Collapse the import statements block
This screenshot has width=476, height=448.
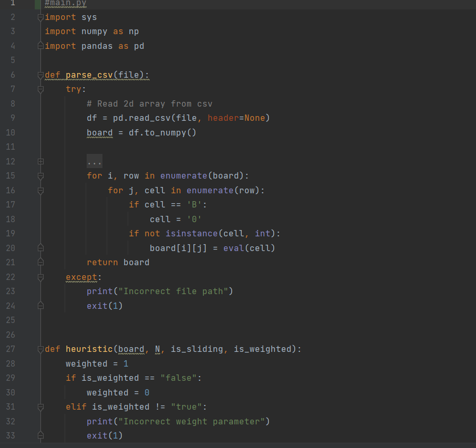click(x=40, y=17)
